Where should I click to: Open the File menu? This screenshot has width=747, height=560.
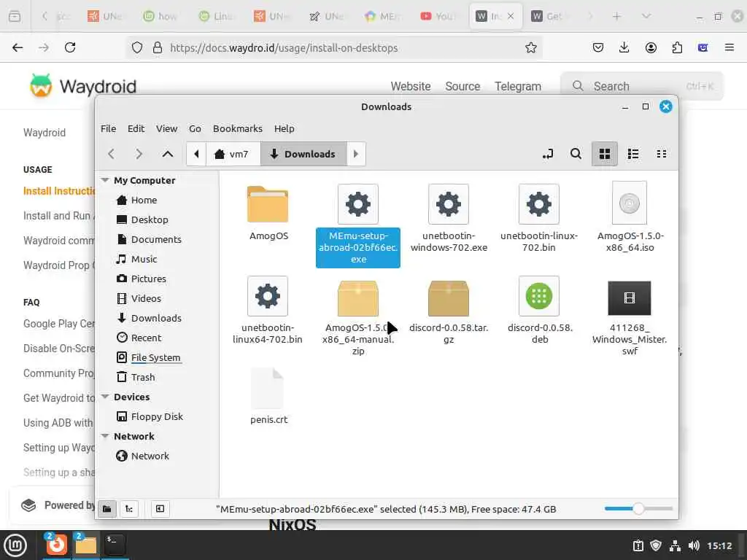[x=108, y=128]
